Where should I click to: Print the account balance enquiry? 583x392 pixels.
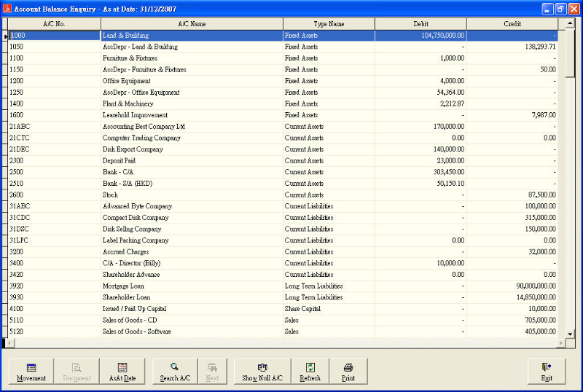point(348,371)
